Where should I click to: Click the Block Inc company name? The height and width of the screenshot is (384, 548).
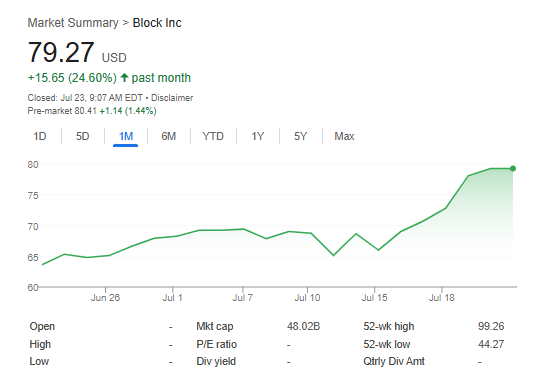157,23
